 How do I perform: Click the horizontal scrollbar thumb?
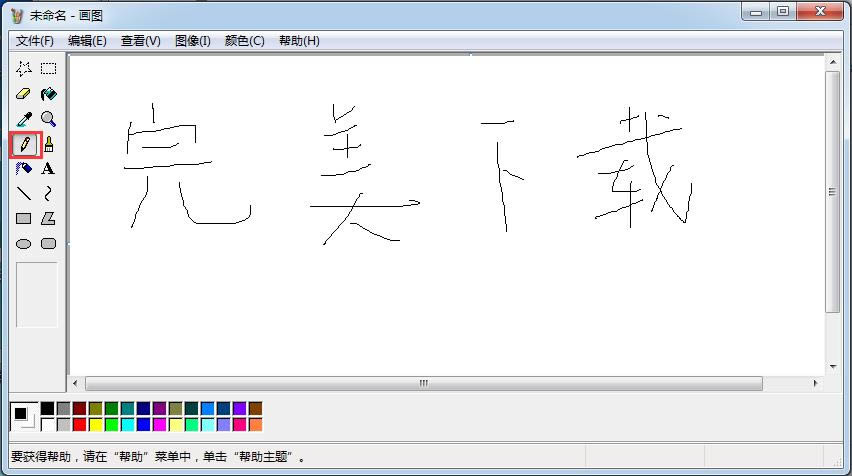[424, 384]
